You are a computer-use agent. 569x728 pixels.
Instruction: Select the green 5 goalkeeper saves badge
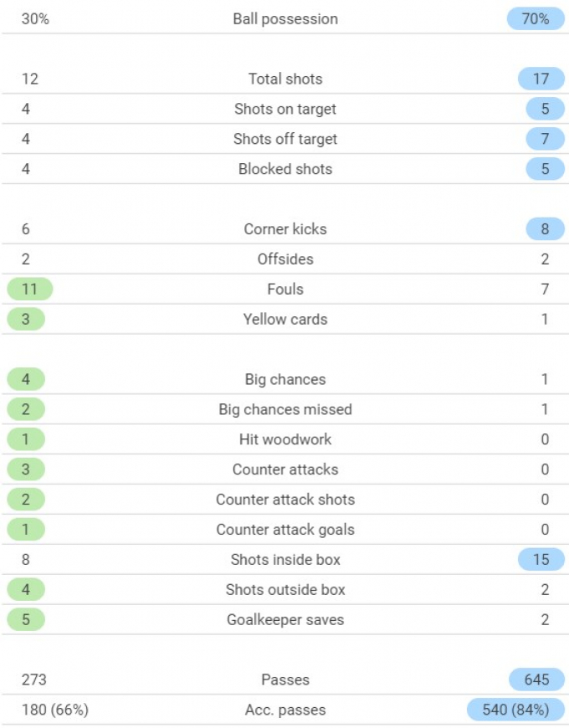[x=26, y=619]
